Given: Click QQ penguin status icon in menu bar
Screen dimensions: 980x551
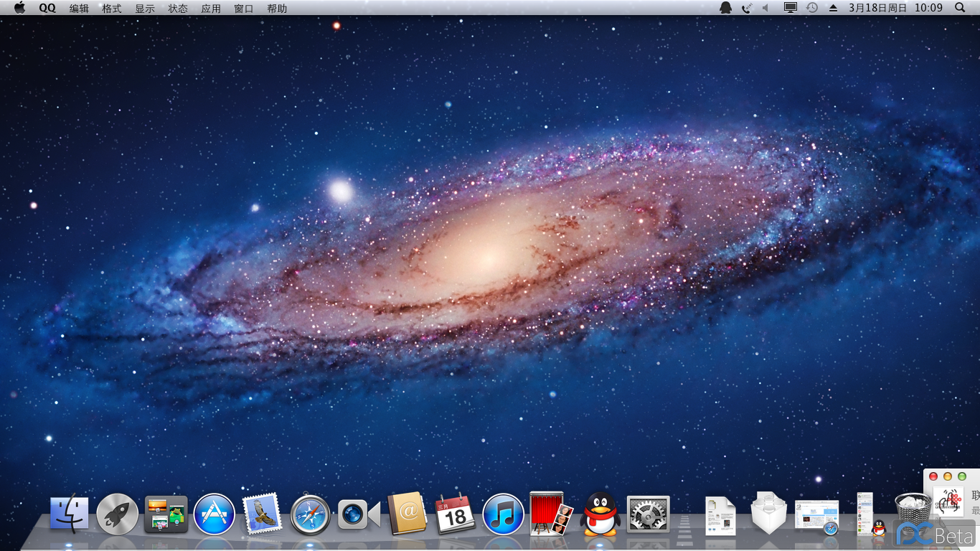Looking at the screenshot, I should [726, 8].
